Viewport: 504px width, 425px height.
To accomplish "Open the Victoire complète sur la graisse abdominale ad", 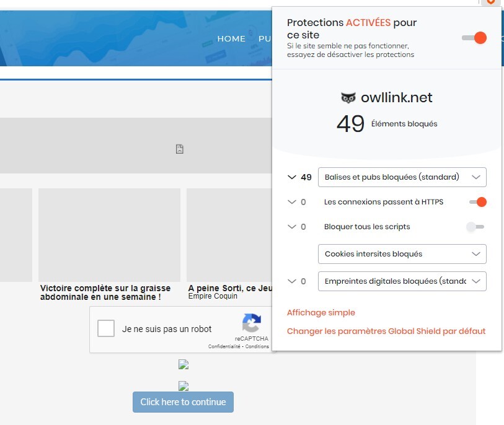I will point(105,292).
